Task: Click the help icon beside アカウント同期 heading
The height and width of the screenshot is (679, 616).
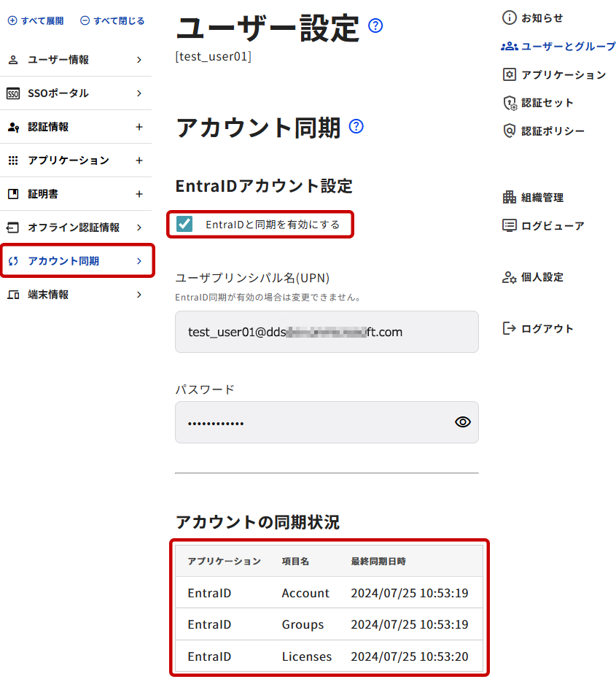Action: [356, 126]
